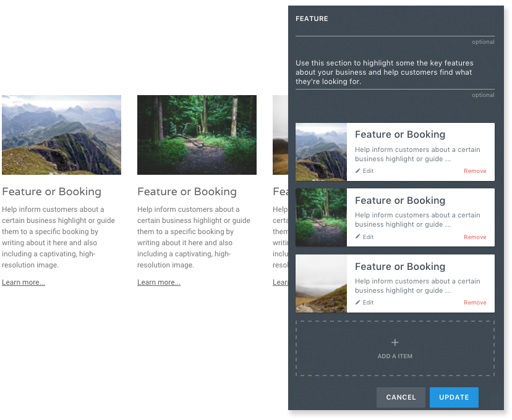
Task: Select the foggy hillside thumbnail in the panel list
Action: pyautogui.click(x=321, y=283)
